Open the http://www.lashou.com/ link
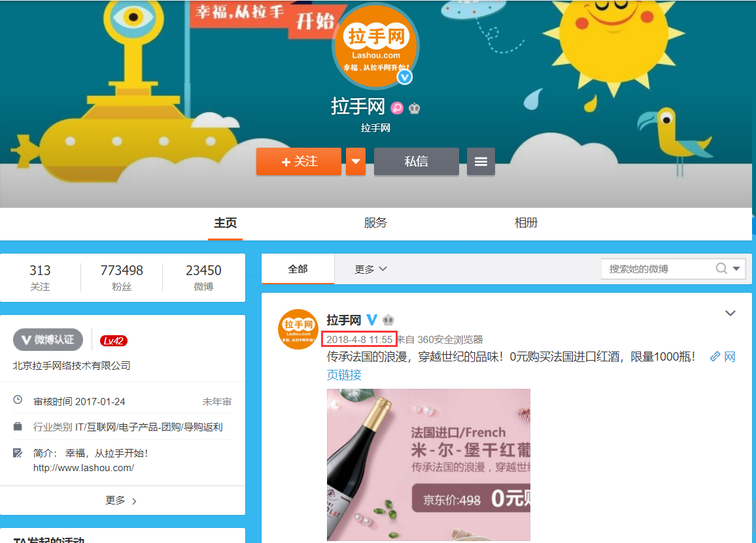Screen dimensions: 756x543 [x=84, y=468]
